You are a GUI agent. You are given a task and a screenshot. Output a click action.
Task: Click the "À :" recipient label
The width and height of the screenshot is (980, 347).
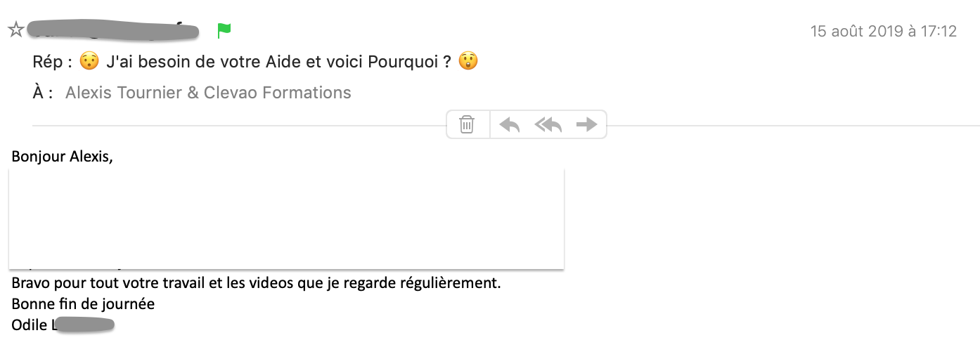pos(43,93)
